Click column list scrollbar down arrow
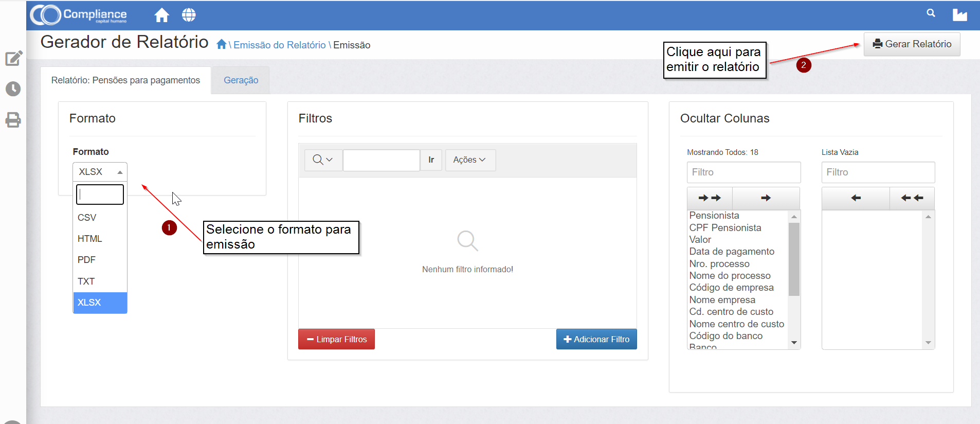Viewport: 980px width, 424px height. pyautogui.click(x=794, y=343)
